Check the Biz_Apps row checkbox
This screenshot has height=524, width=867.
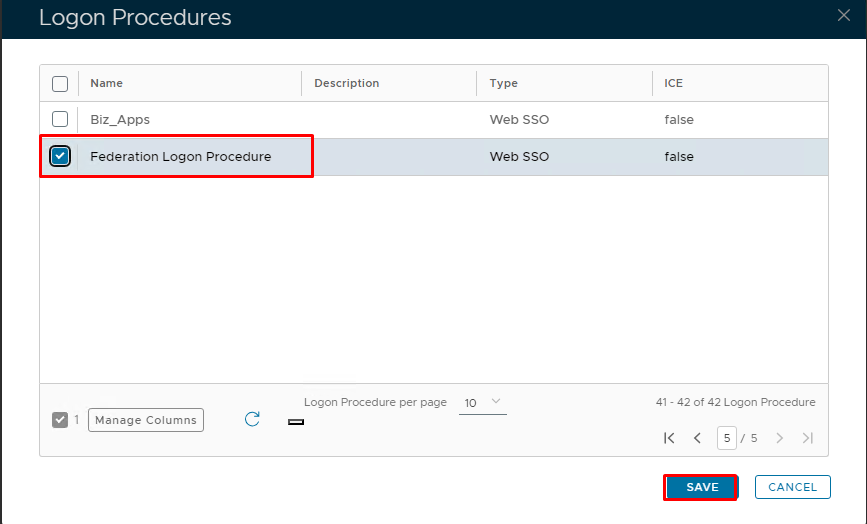tap(60, 119)
